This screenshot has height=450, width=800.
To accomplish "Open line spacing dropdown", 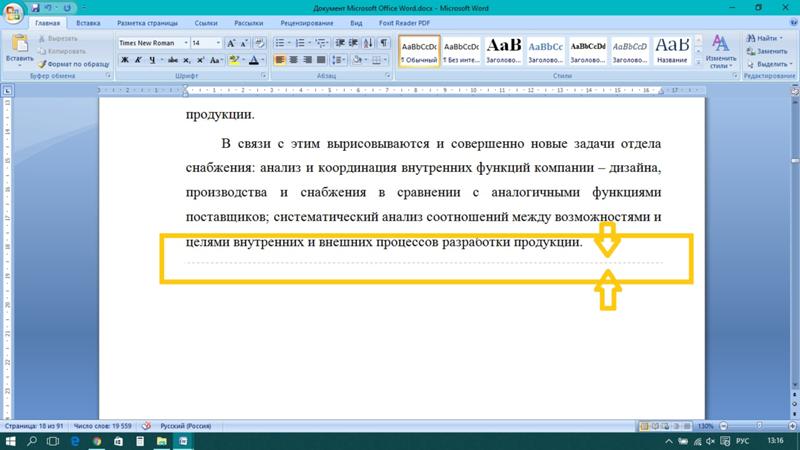I will [339, 60].
